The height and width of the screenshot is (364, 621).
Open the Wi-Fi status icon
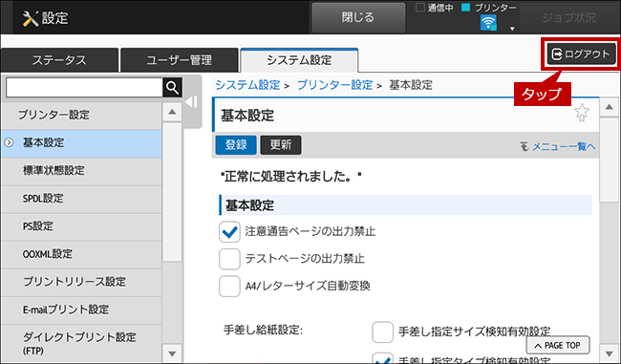[x=488, y=23]
